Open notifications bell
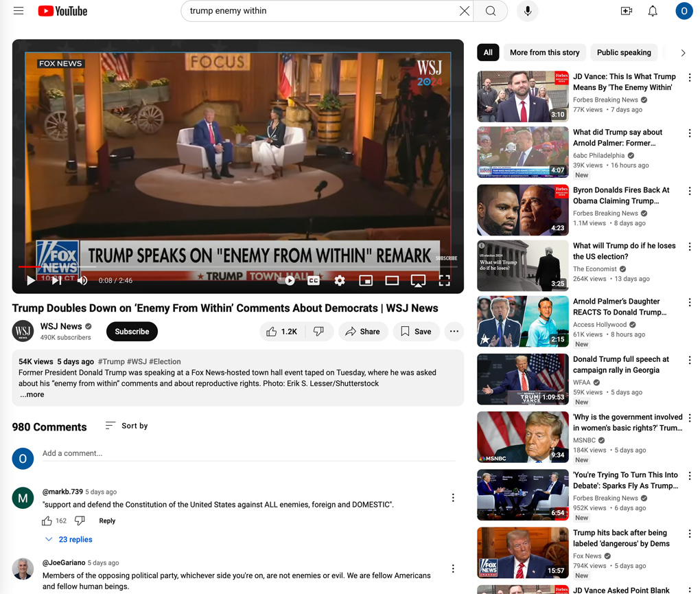Screen dimensions: 700x594 [x=652, y=11]
